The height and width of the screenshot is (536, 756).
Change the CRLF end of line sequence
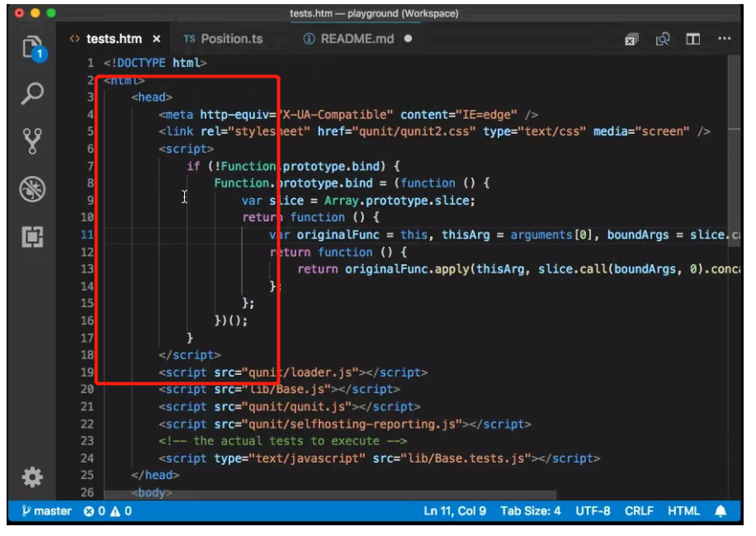639,511
